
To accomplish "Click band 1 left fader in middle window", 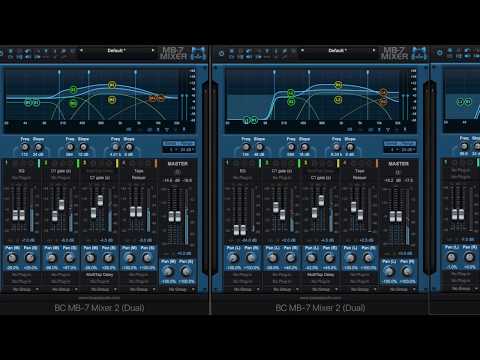I will coord(236,230).
